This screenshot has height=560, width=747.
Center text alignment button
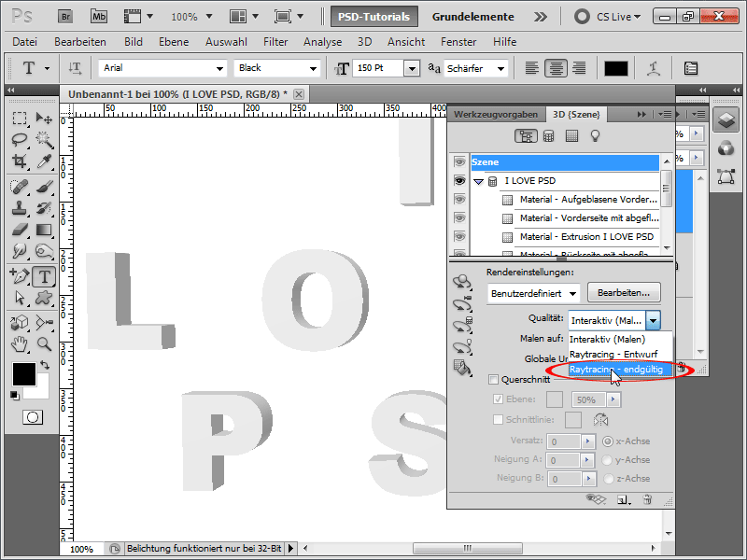pyautogui.click(x=556, y=68)
